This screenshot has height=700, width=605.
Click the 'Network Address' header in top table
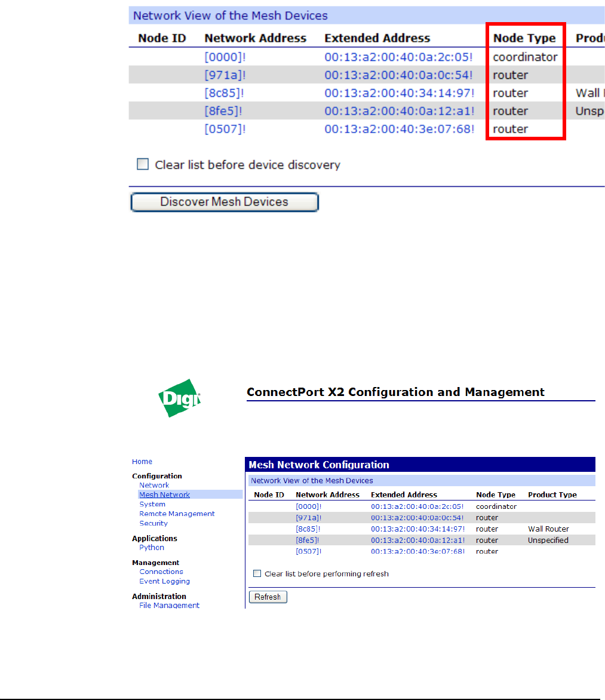(x=256, y=38)
